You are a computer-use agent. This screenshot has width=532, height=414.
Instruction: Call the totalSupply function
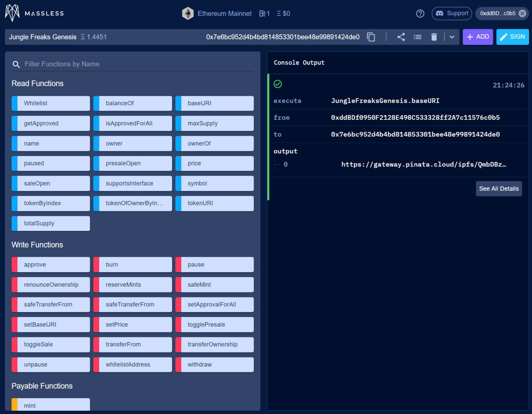(51, 223)
